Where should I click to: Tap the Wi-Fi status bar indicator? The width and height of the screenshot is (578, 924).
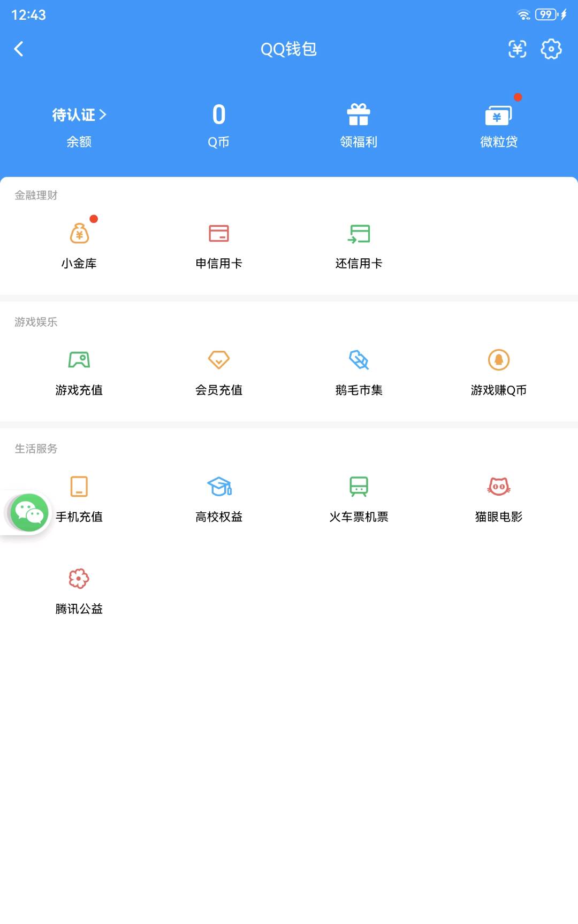tap(524, 15)
